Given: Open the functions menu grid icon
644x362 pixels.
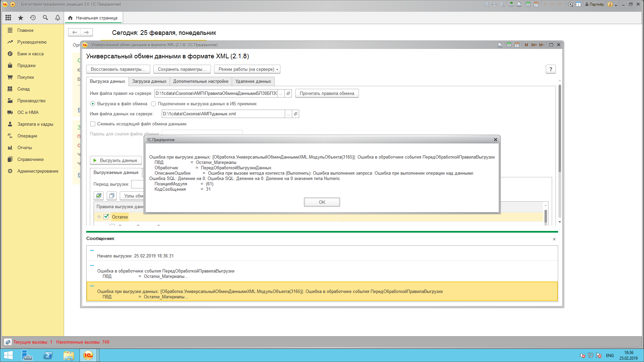Looking at the screenshot, I should pyautogui.click(x=8, y=18).
